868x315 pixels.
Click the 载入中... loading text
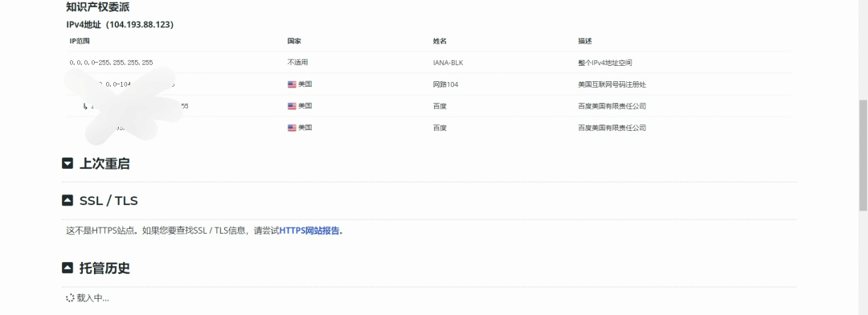[x=93, y=298]
